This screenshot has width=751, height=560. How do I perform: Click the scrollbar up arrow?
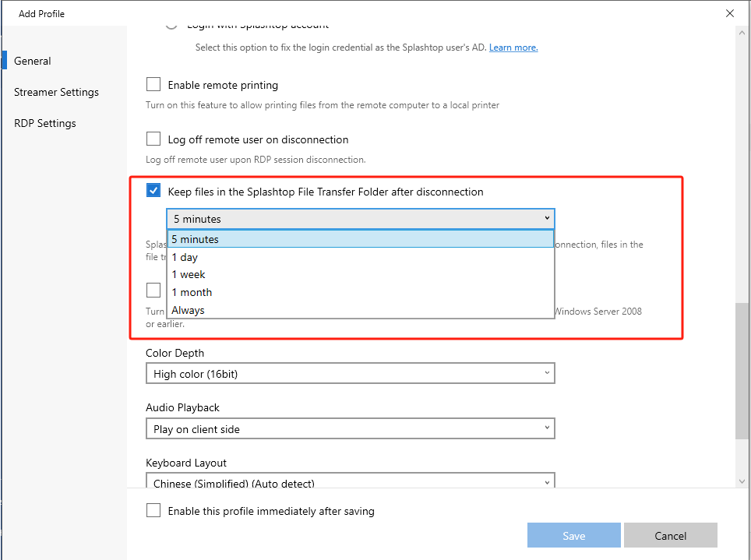[x=742, y=33]
